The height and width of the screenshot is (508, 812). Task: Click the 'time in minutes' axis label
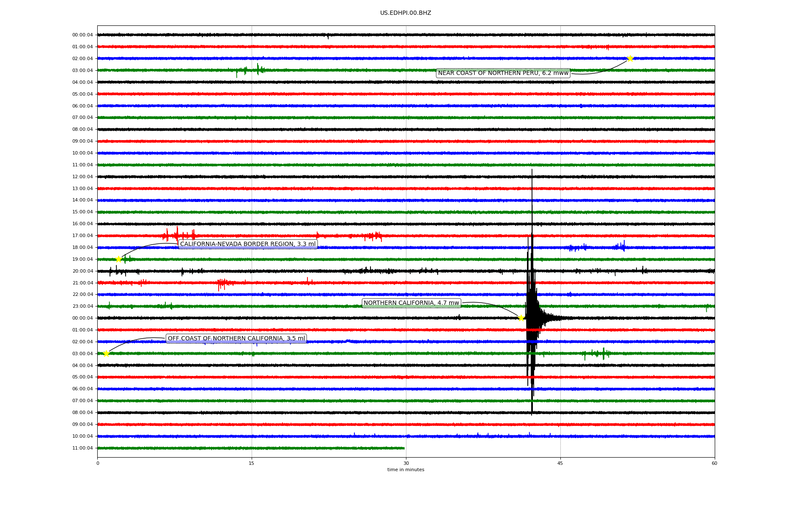click(406, 470)
